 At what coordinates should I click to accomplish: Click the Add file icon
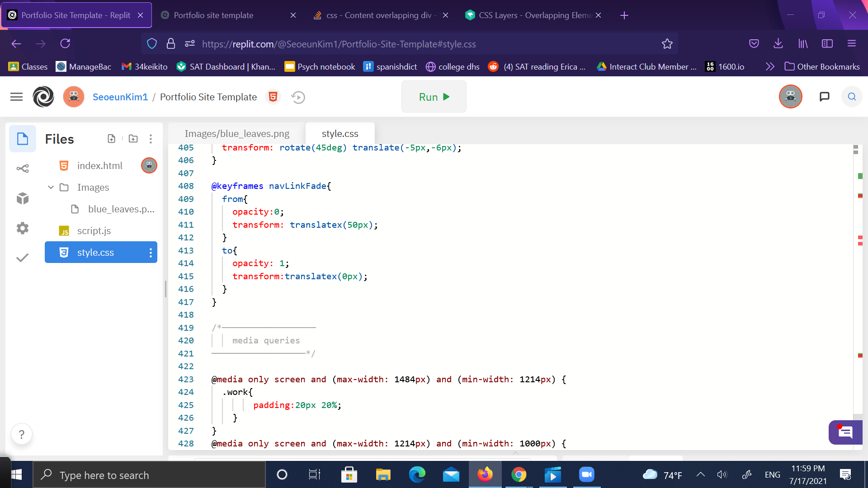111,139
